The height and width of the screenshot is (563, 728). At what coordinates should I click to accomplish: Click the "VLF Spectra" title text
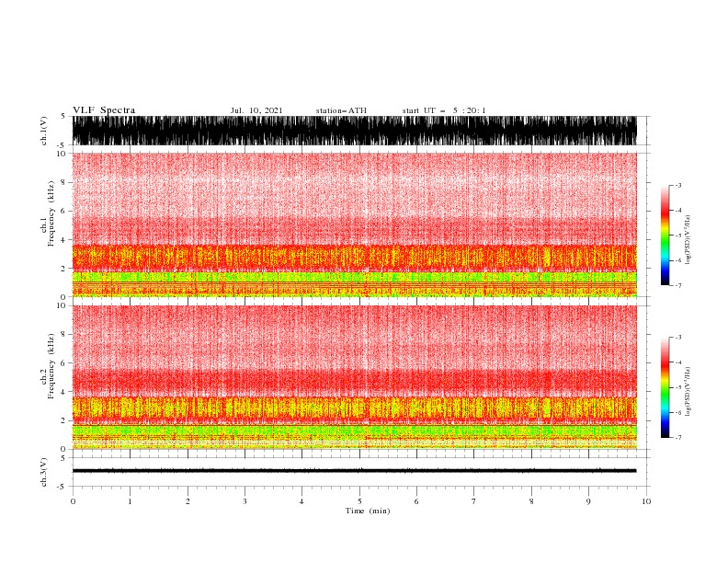click(104, 110)
